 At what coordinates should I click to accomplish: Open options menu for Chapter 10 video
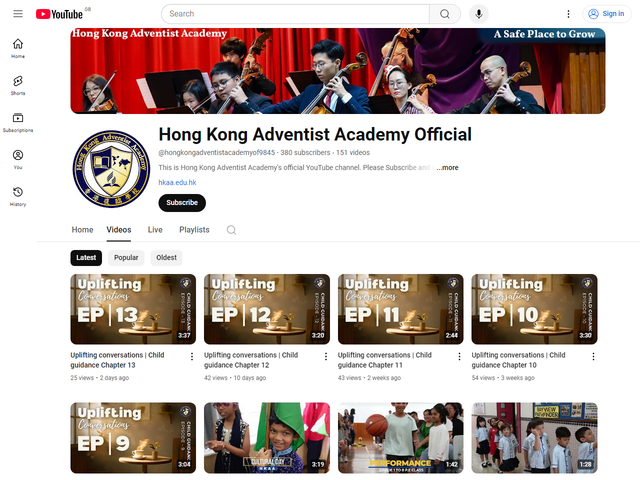point(593,357)
